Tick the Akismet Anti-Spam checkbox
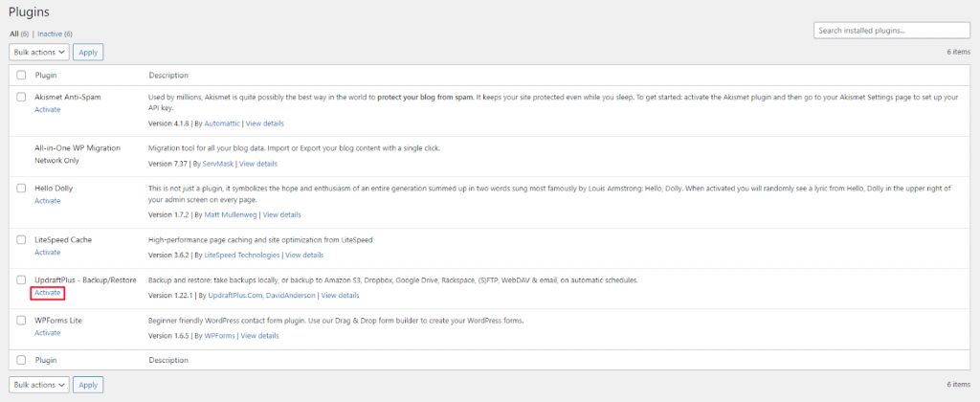Screen dimensions: 980x402 [21, 97]
